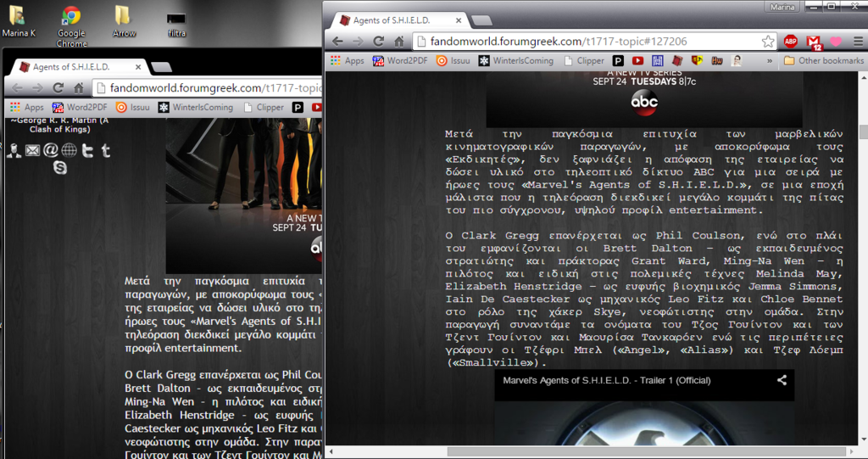Email the user via @ icon
868x459 pixels.
[50, 149]
